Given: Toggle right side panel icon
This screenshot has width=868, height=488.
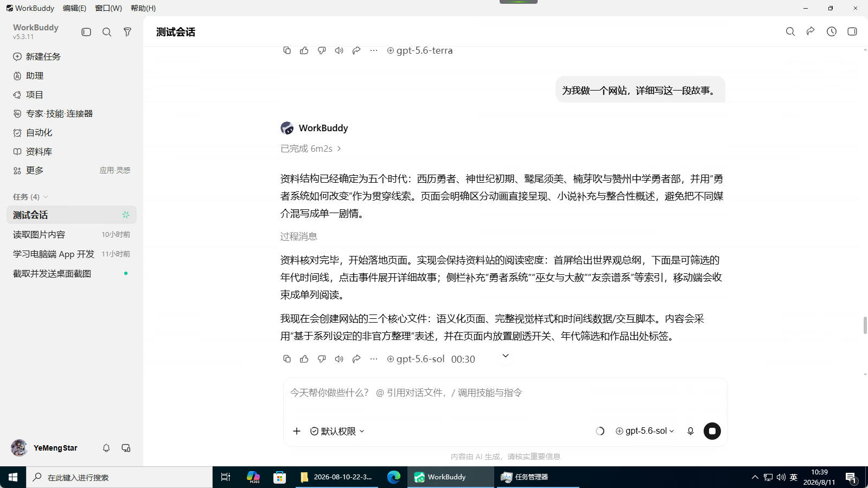Looking at the screenshot, I should [x=852, y=31].
